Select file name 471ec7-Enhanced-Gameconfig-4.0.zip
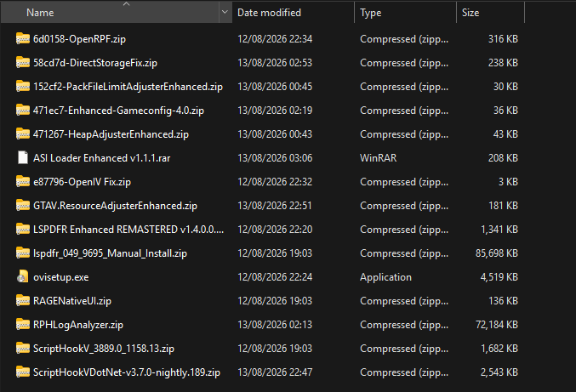 pos(118,111)
